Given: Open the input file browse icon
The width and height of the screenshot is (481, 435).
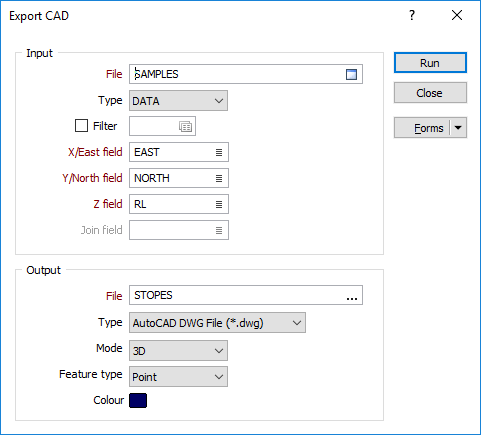Looking at the screenshot, I should click(x=351, y=74).
